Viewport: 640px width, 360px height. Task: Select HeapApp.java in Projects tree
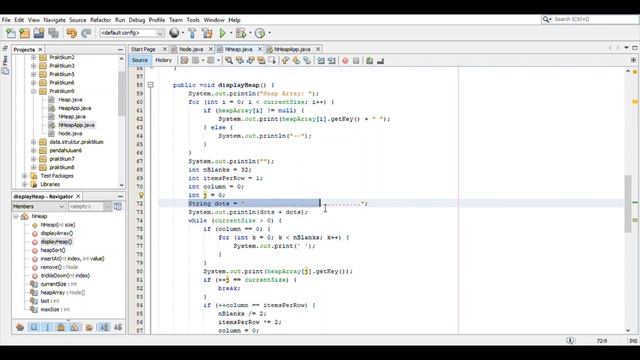tap(75, 108)
